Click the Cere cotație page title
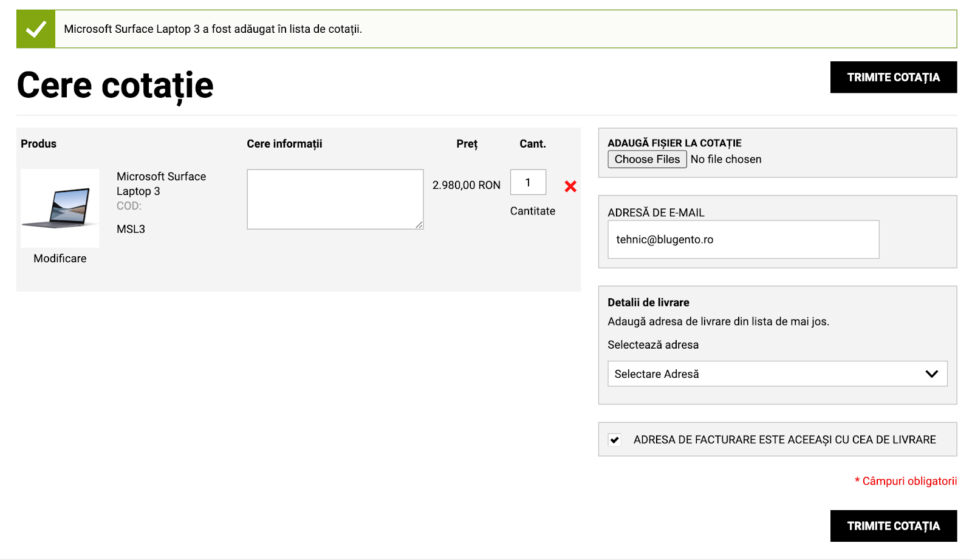Viewport: 972px width, 560px height. (x=115, y=86)
